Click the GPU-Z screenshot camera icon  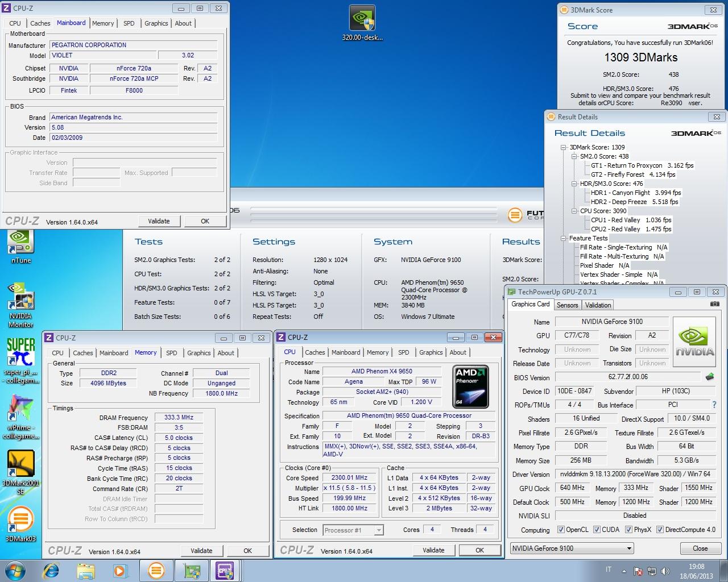coord(714,304)
